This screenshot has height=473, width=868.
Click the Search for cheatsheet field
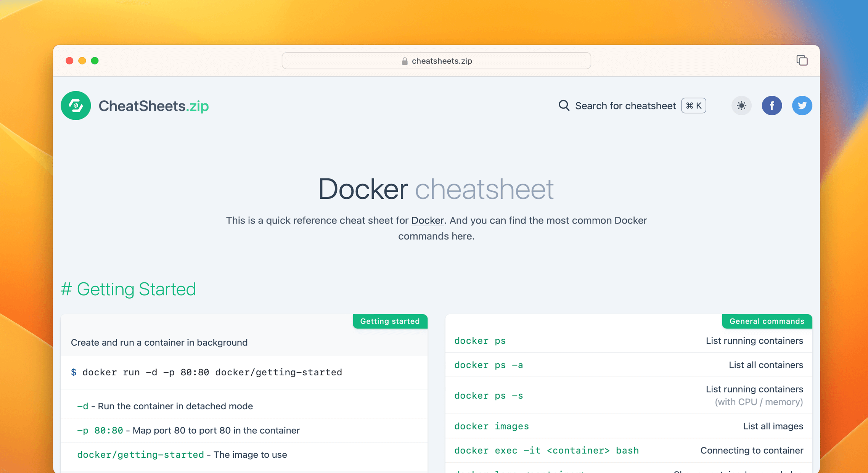pos(625,106)
